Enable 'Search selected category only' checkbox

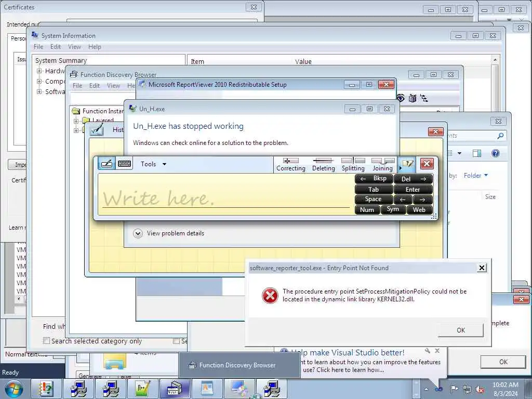click(46, 341)
